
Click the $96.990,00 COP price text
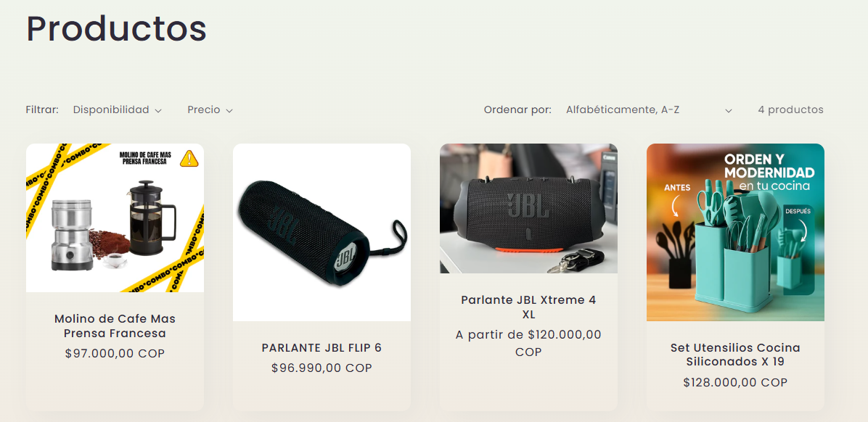pyautogui.click(x=322, y=368)
